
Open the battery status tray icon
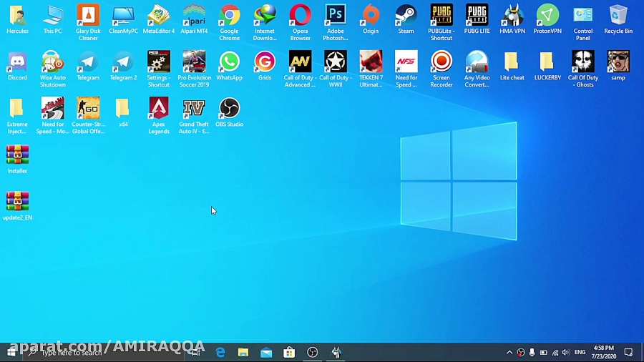coord(543,353)
